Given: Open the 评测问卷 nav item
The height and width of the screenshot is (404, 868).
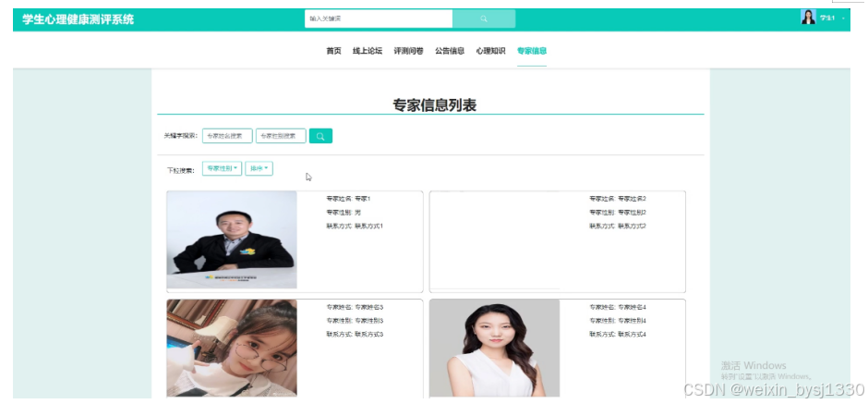Looking at the screenshot, I should 408,51.
